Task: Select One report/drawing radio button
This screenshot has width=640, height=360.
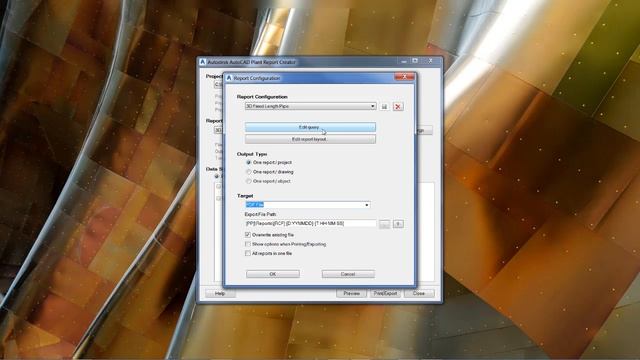Action: pyautogui.click(x=248, y=172)
